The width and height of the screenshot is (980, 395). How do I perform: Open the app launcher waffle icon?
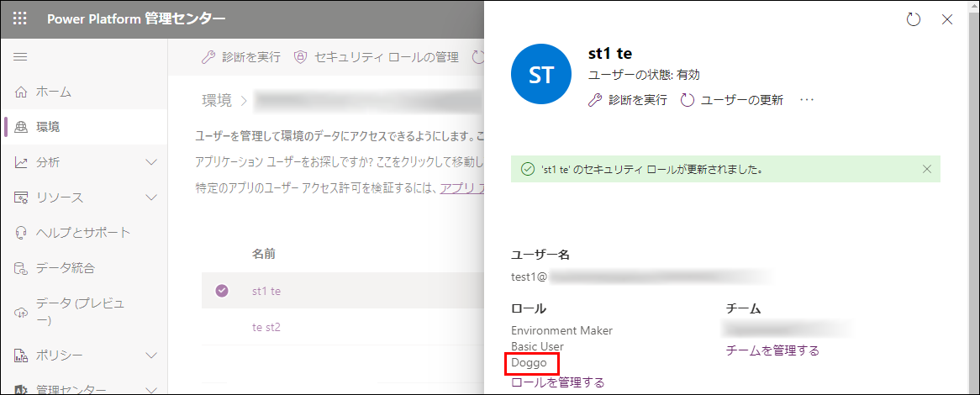[x=20, y=18]
